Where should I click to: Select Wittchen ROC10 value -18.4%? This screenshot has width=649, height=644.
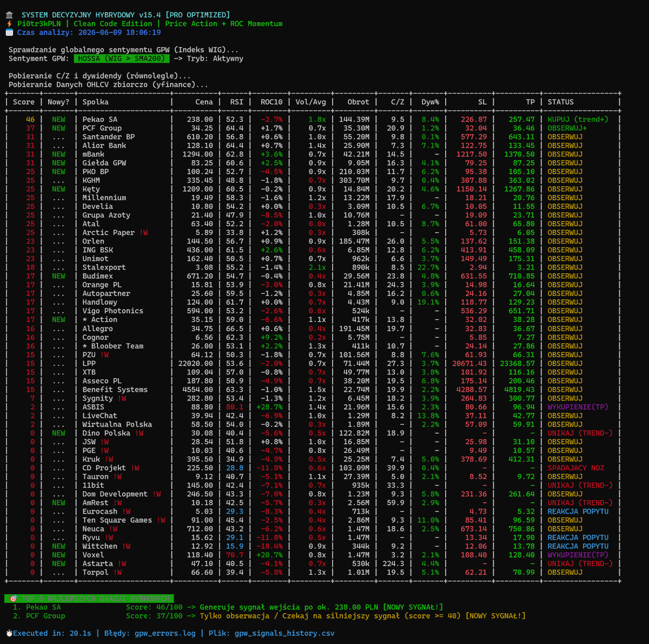click(269, 546)
